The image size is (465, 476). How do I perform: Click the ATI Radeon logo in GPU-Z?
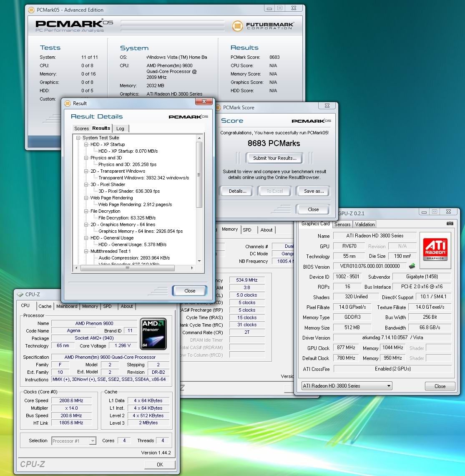pyautogui.click(x=435, y=250)
